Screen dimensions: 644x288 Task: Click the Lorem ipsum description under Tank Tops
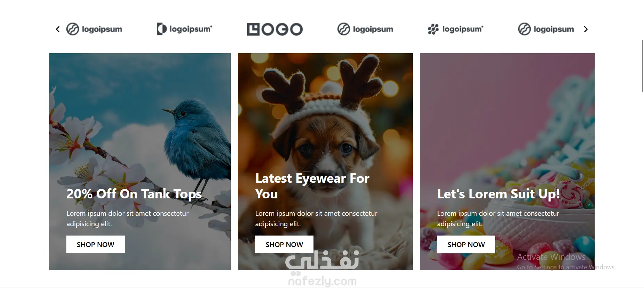tap(128, 219)
